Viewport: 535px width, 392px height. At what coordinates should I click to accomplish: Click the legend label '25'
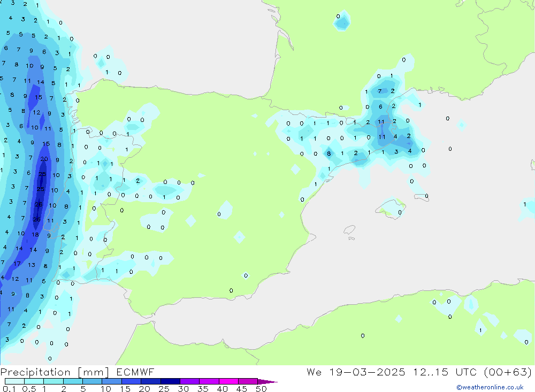click(x=164, y=389)
